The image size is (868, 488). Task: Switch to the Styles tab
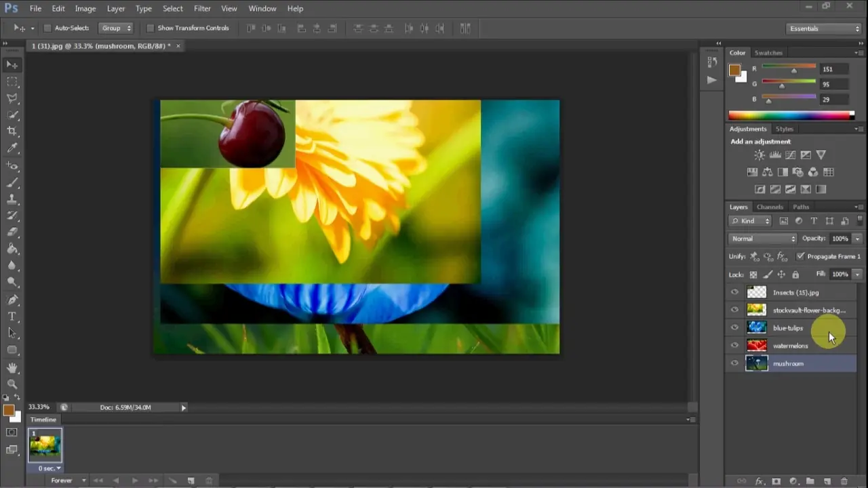coord(785,129)
